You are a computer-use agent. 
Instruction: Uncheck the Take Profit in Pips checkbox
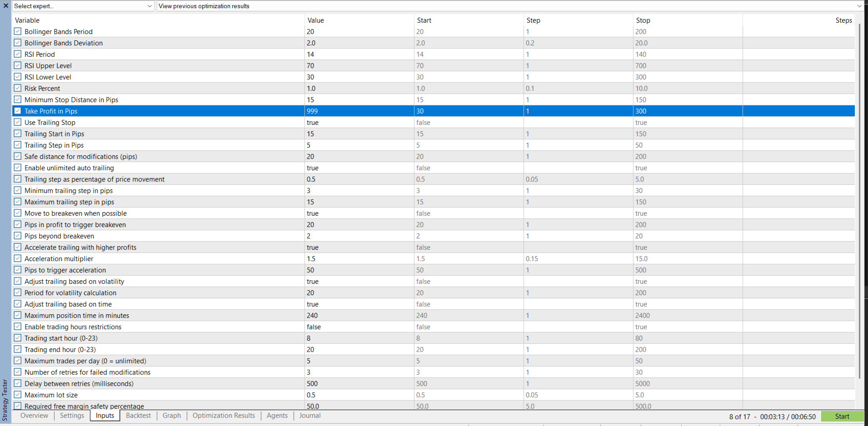[18, 111]
